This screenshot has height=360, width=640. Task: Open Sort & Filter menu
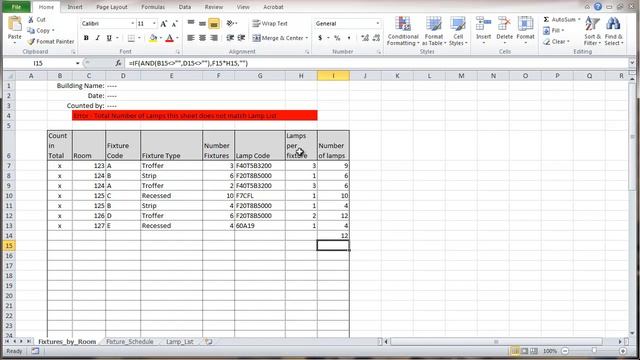pos(592,31)
